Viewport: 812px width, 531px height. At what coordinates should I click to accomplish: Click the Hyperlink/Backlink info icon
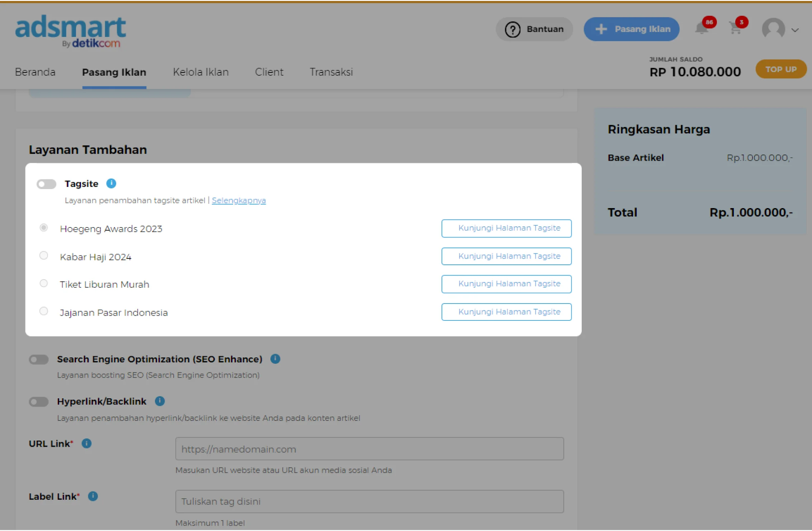(x=160, y=401)
